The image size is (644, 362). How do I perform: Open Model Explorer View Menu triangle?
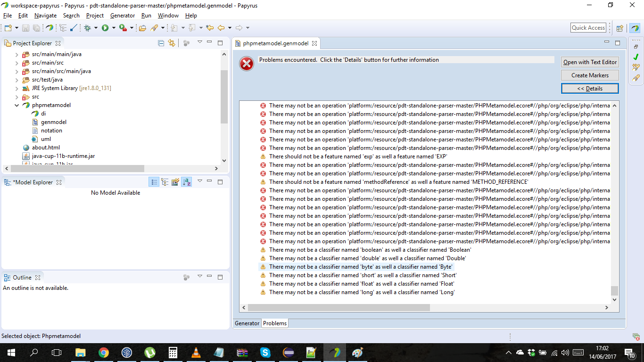pyautogui.click(x=199, y=181)
